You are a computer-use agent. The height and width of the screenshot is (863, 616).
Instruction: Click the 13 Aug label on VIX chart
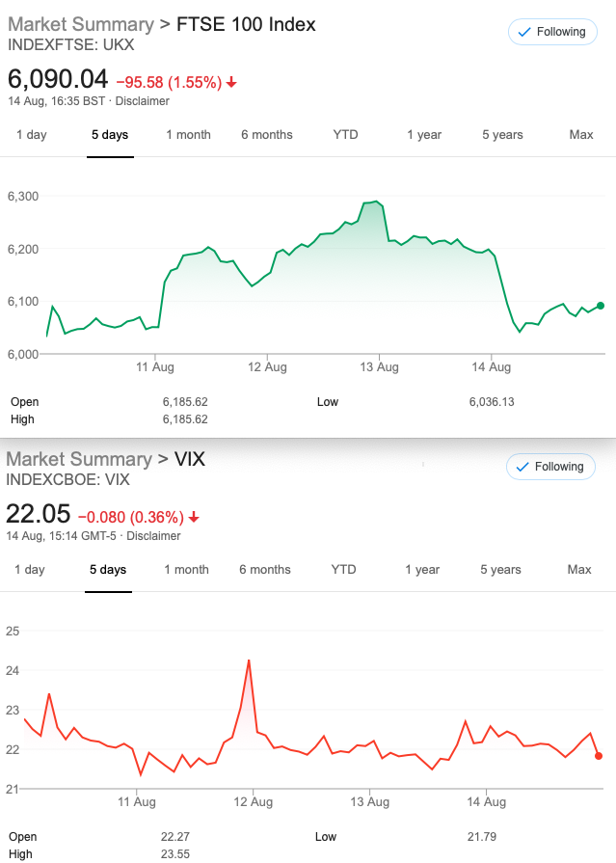pyautogui.click(x=370, y=802)
